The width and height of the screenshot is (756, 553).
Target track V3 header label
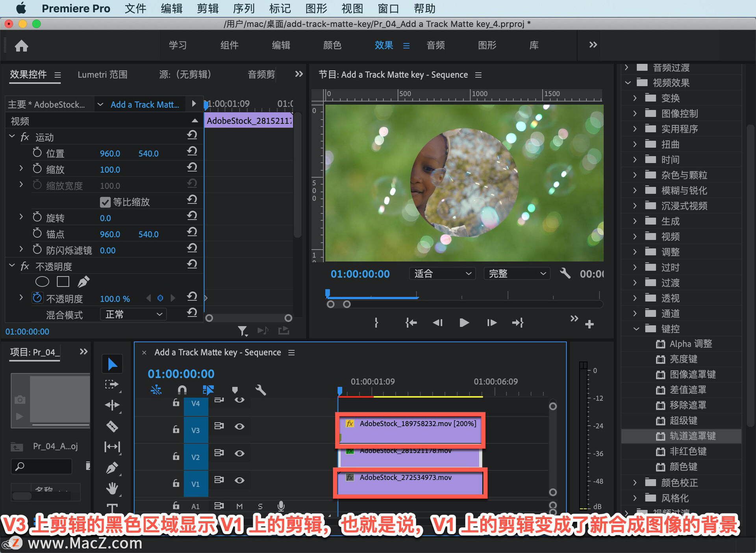[196, 430]
